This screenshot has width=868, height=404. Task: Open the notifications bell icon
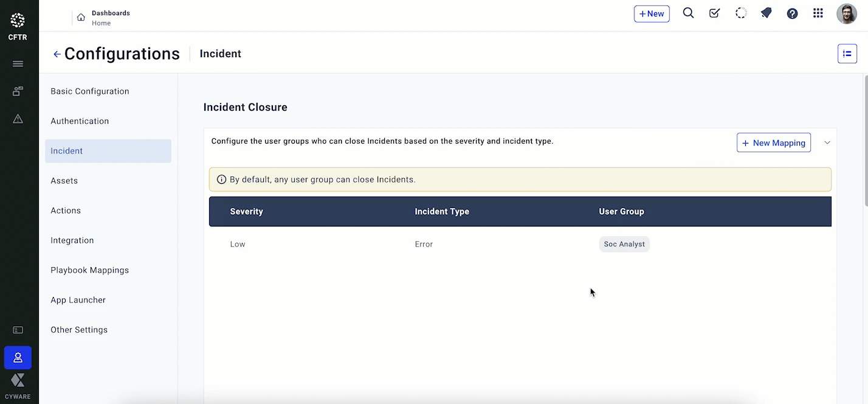pyautogui.click(x=766, y=13)
